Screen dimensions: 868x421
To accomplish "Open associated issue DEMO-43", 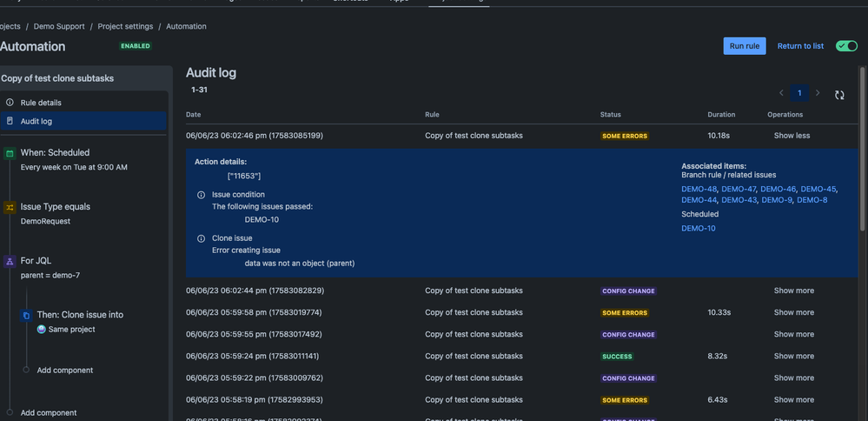I will [x=739, y=200].
